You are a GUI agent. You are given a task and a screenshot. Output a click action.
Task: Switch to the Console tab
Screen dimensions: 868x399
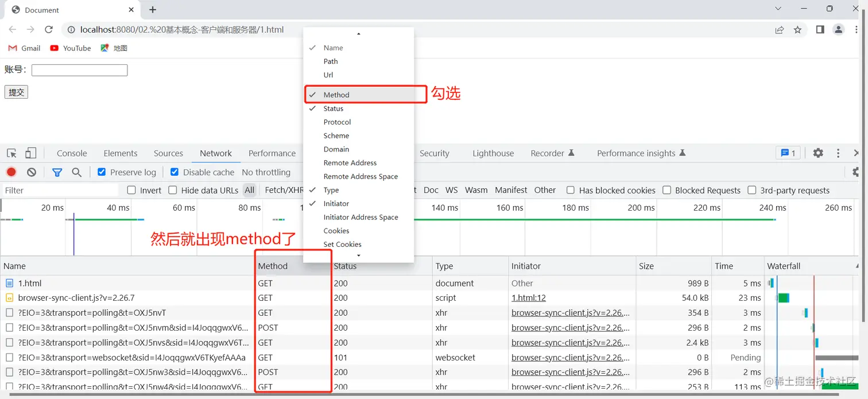point(72,153)
